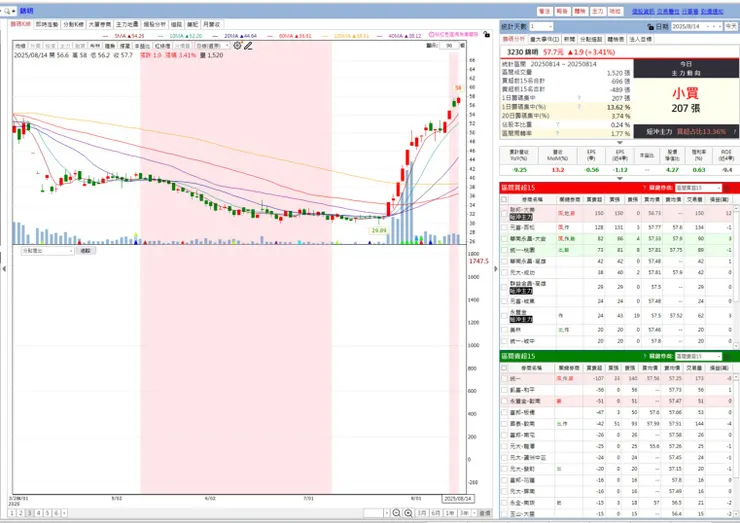Open the 法人目標 tab
The width and height of the screenshot is (740, 523).
[x=640, y=40]
